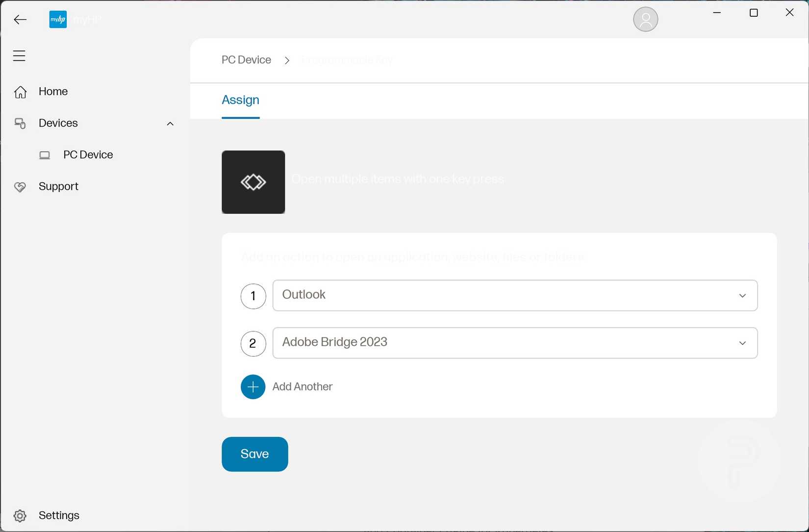Click the myHP logo icon
This screenshot has height=532, width=809.
pos(58,20)
